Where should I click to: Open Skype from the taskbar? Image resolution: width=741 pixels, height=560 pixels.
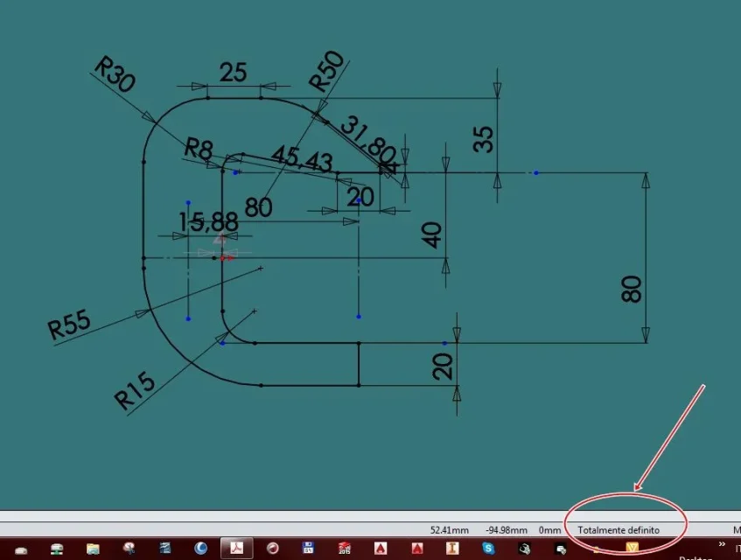pos(488,548)
